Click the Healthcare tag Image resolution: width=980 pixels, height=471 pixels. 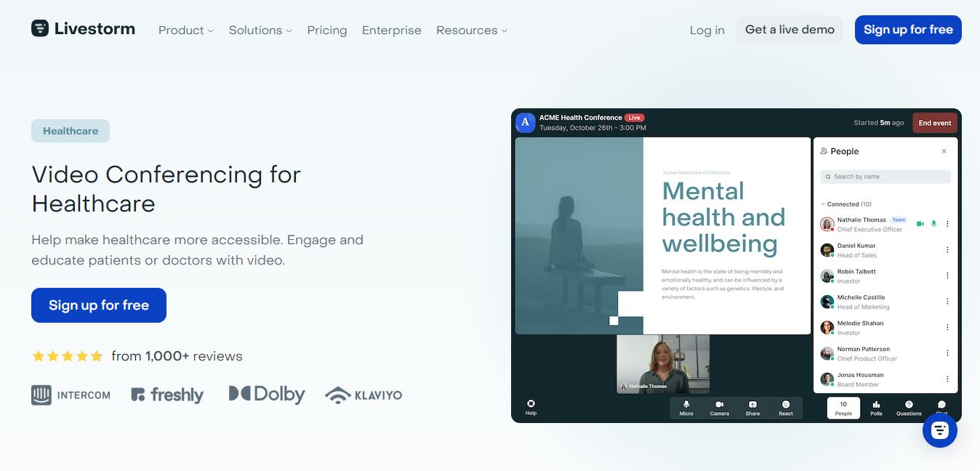click(71, 131)
